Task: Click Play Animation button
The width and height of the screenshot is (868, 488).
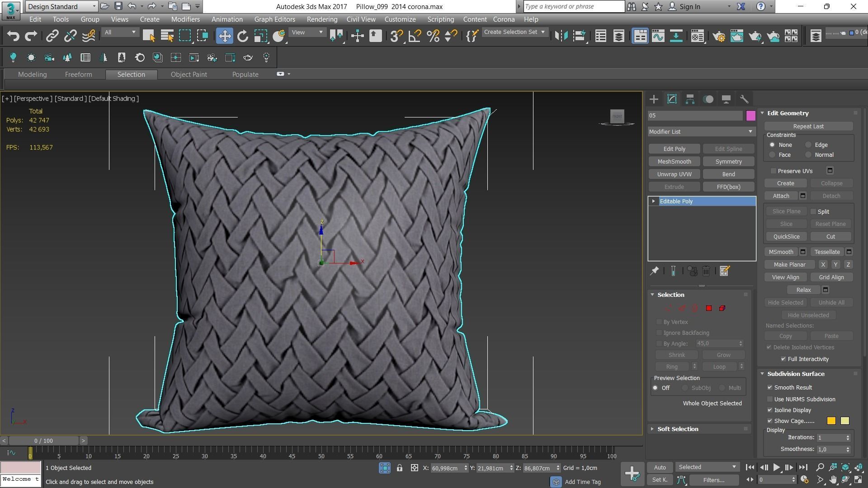Action: (776, 468)
